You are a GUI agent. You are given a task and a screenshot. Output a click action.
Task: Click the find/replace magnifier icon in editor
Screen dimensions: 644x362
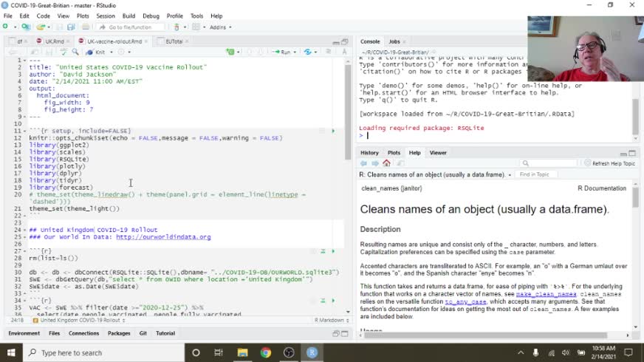[75, 52]
